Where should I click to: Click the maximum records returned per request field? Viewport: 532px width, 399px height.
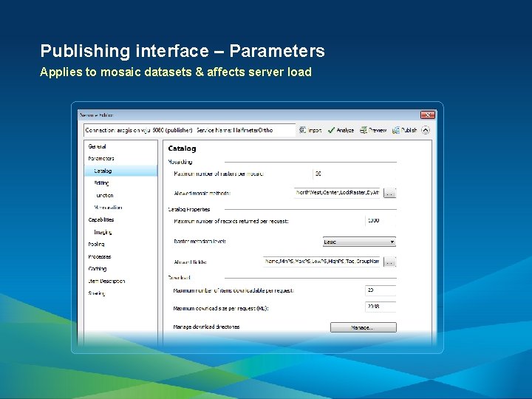381,220
